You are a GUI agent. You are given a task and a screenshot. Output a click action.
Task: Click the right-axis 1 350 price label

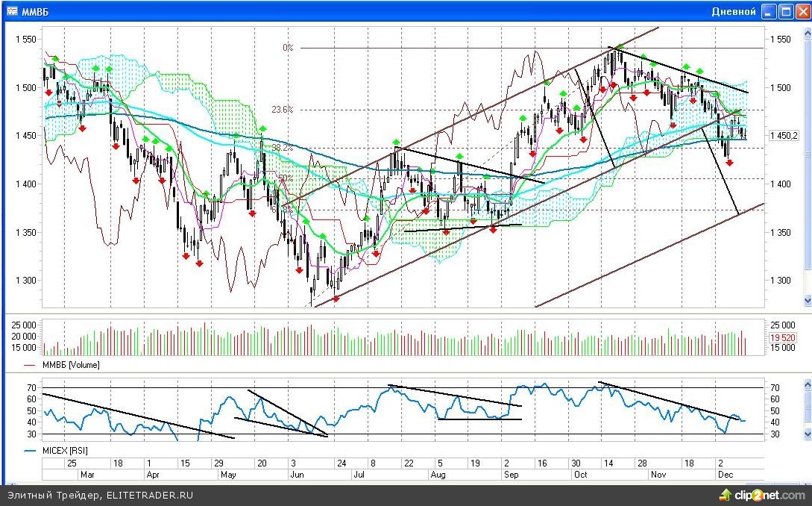coord(781,232)
